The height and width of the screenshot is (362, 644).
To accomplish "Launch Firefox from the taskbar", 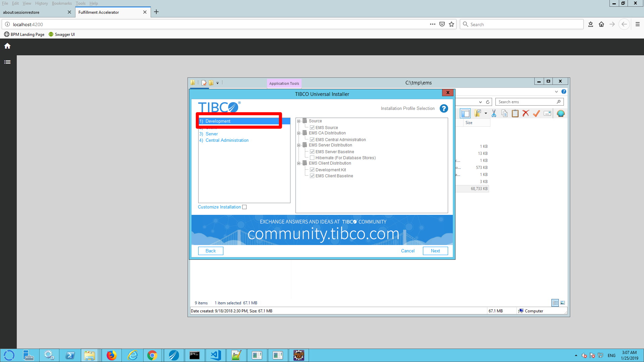I will (111, 355).
